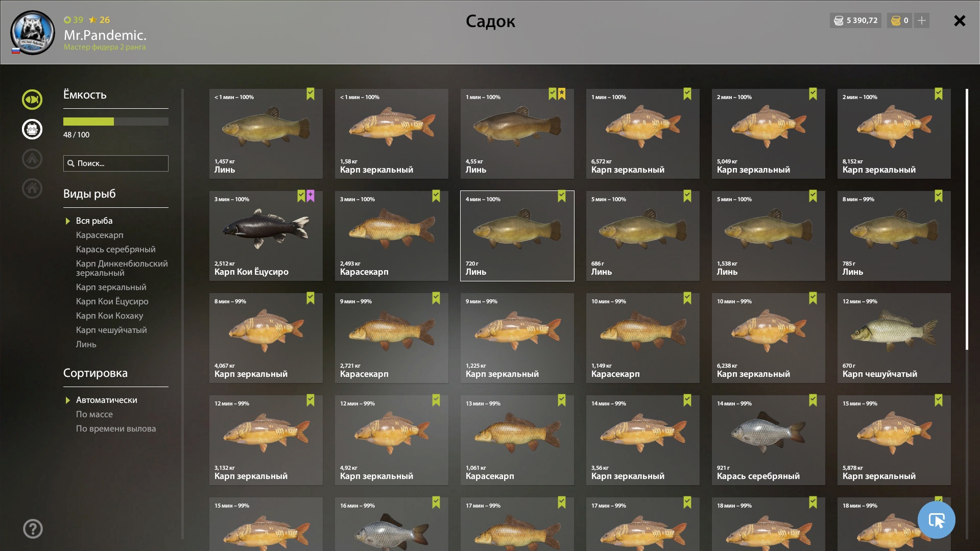Click the blue remote cursor button
Viewport: 980px width, 551px height.
(x=936, y=520)
